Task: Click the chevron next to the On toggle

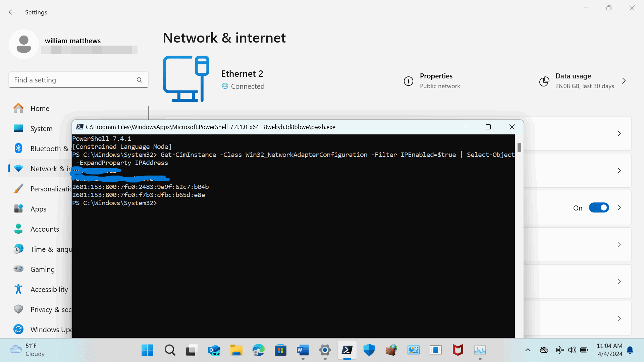Action: pyautogui.click(x=619, y=208)
